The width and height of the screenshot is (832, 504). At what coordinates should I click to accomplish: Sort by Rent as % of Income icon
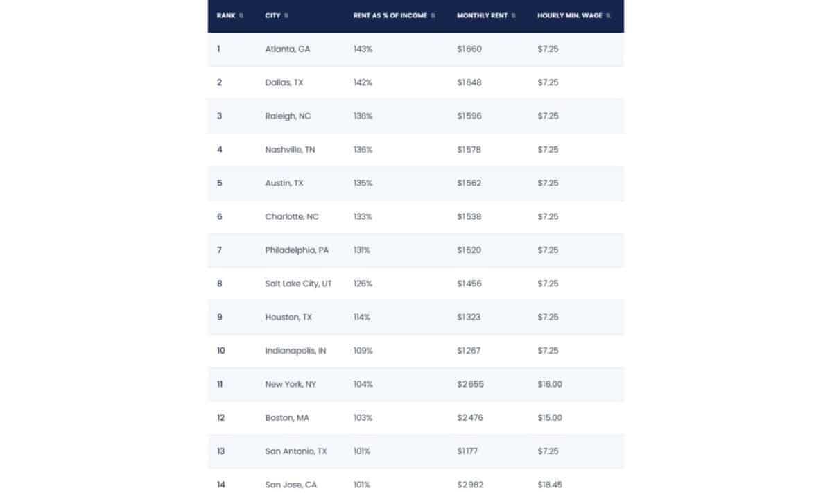(433, 16)
